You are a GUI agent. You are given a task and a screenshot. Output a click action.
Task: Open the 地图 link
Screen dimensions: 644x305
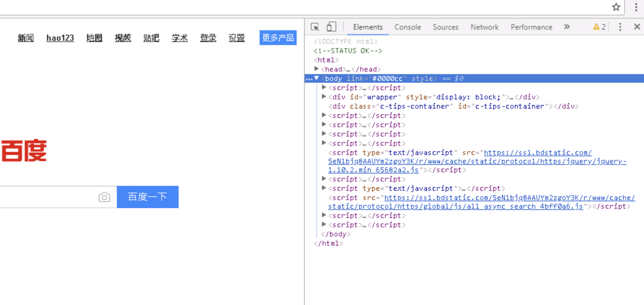coord(94,38)
